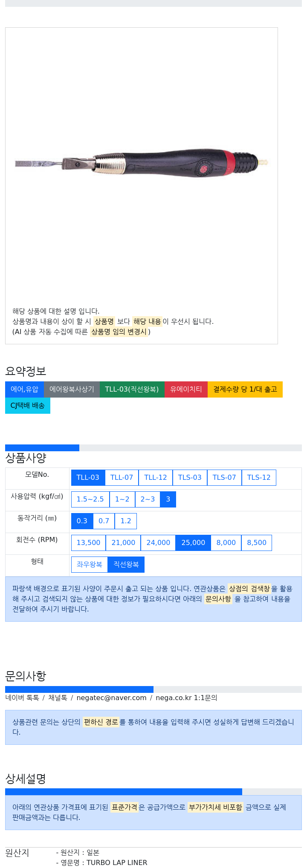Image resolution: width=307 pixels, height=868 pixels.
Task: Choose 1.5~2.5 operating pressure
Action: pos(90,499)
